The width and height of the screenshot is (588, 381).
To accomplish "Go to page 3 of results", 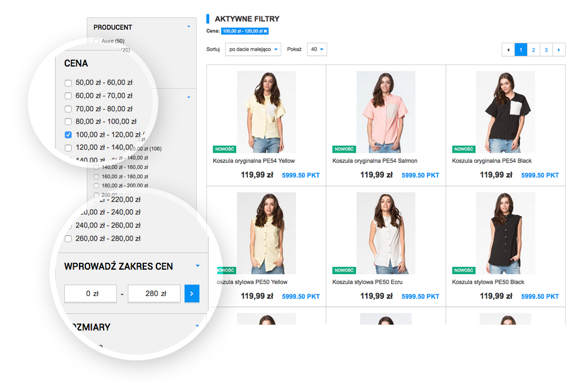I will tap(546, 49).
